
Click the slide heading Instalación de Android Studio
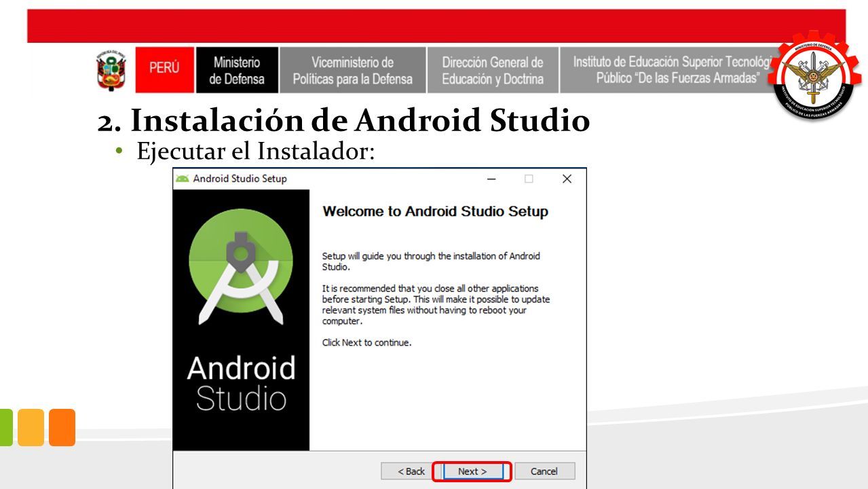point(343,120)
